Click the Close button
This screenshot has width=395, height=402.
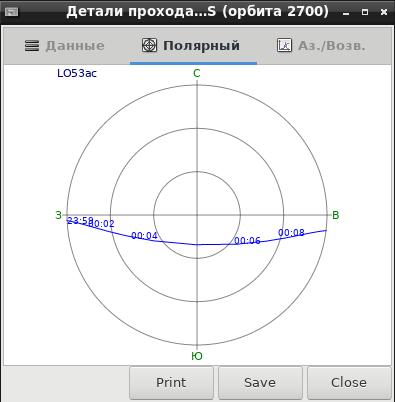(x=349, y=383)
